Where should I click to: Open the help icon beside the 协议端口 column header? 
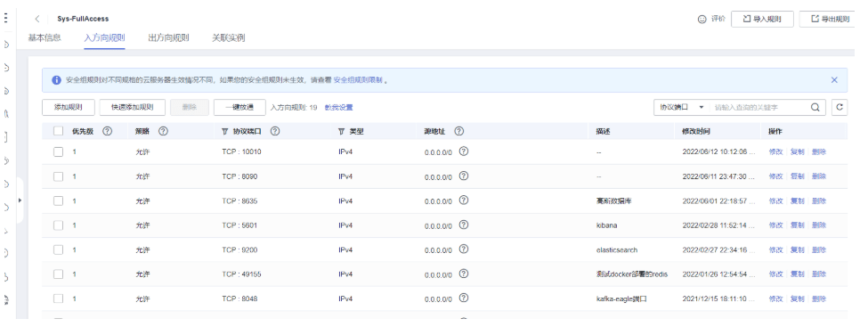(x=274, y=131)
